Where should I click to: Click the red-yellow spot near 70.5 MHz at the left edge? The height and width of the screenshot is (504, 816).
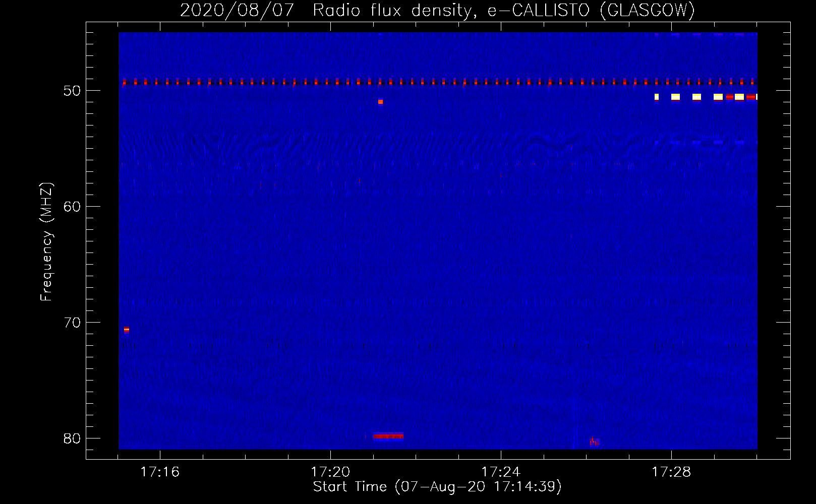pyautogui.click(x=127, y=330)
